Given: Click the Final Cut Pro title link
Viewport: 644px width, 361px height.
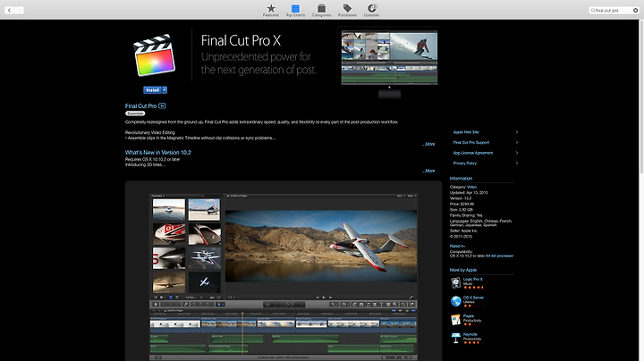Looking at the screenshot, I should [141, 105].
